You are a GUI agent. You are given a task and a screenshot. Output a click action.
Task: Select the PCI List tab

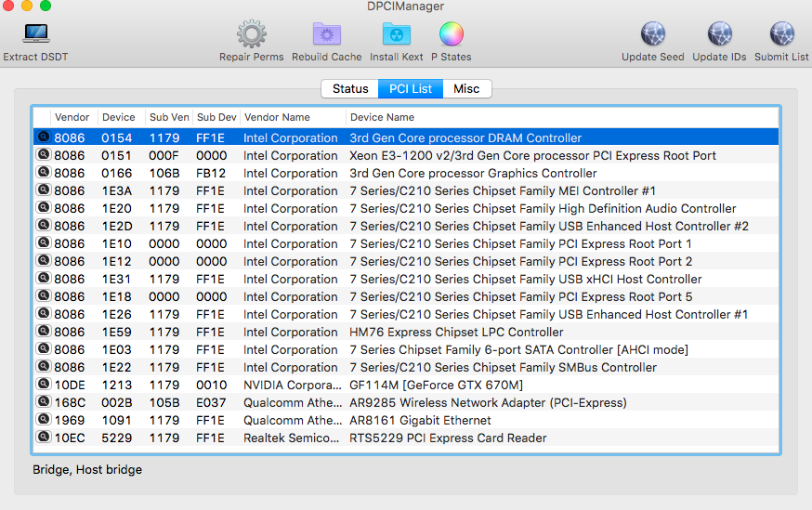(x=410, y=89)
